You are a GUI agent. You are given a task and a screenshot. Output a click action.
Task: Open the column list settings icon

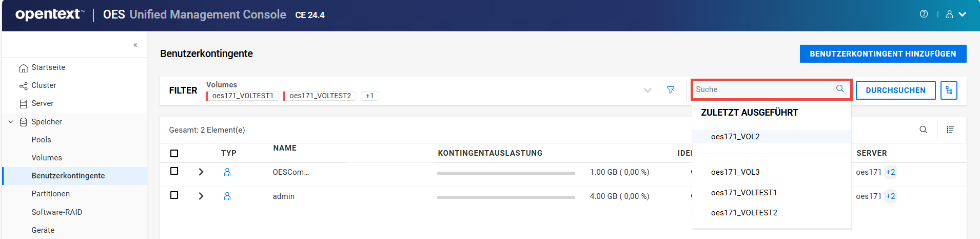coord(950,130)
